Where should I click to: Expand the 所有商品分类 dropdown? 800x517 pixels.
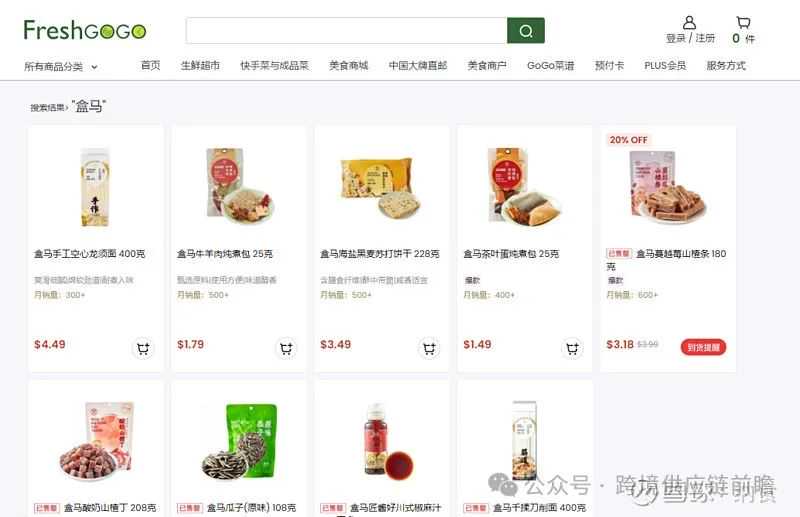(61, 66)
